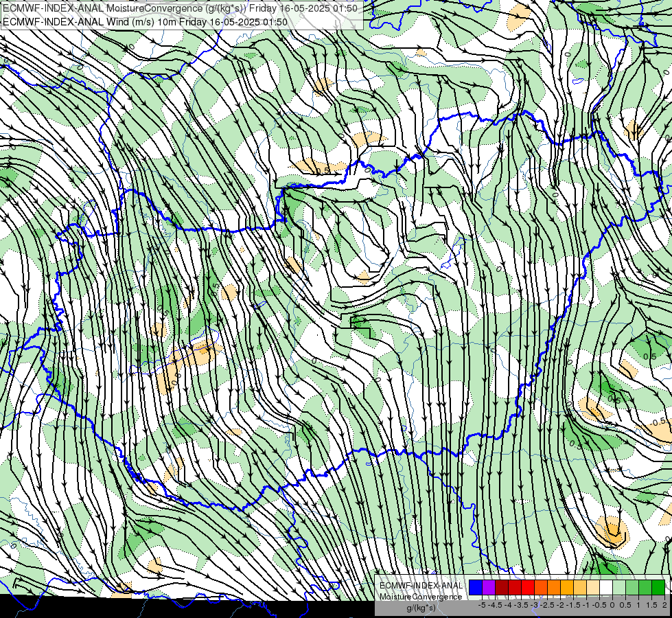Image resolution: width=672 pixels, height=618 pixels.
Task: Click the -2.5 tick value on the legend
Action: click(x=547, y=605)
